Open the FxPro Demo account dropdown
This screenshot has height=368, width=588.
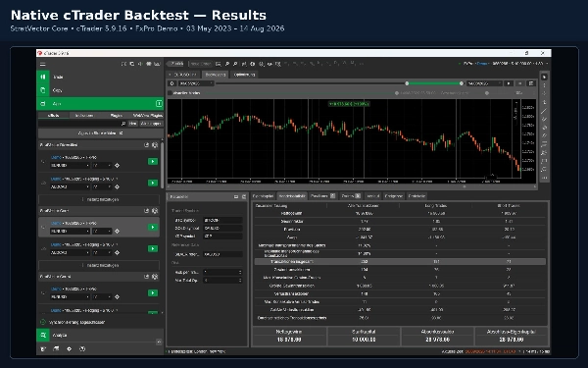click(x=504, y=64)
